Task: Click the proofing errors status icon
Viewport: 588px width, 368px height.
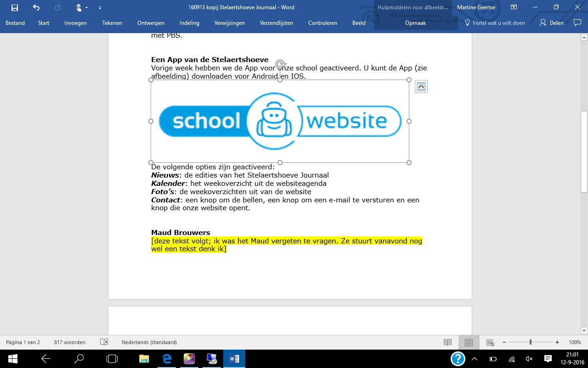Action: [x=104, y=342]
